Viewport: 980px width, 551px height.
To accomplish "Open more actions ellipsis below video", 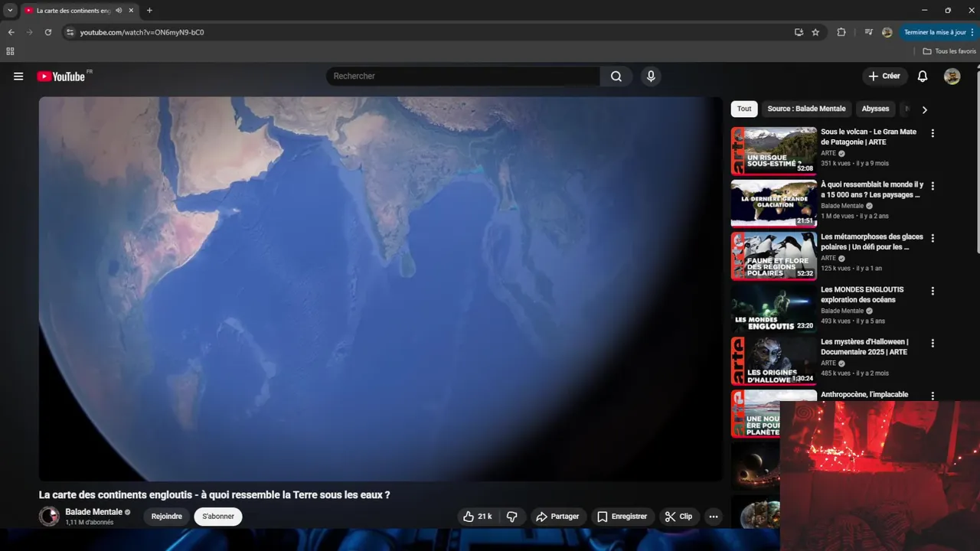I will pos(714,517).
